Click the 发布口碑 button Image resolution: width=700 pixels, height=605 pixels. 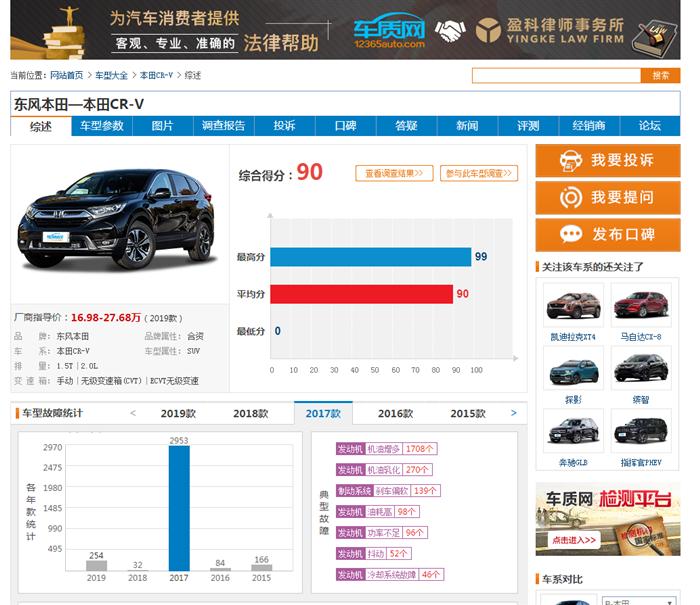[608, 234]
